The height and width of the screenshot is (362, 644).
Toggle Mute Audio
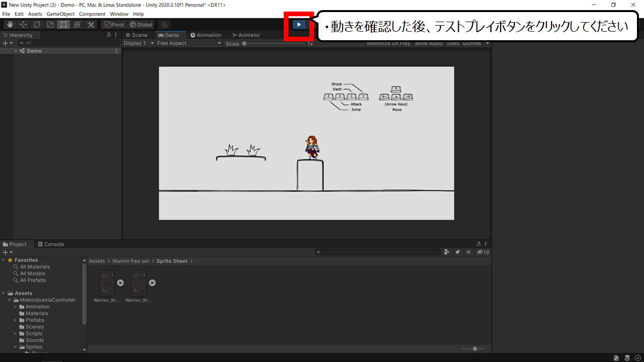[429, 43]
